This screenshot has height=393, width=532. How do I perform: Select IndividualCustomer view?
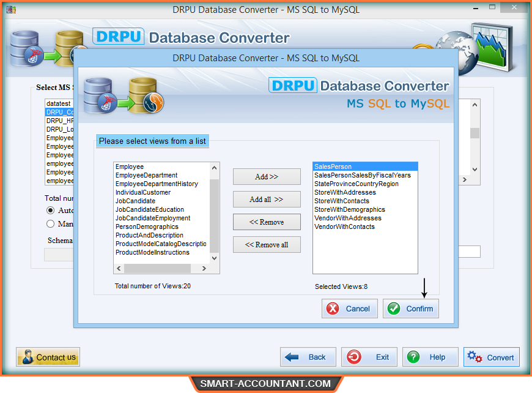click(161, 192)
